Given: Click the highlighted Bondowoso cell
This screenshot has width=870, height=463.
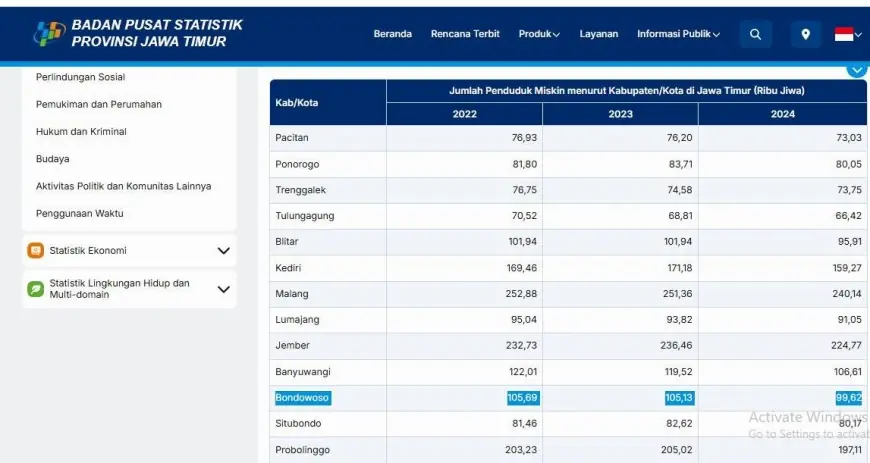Looking at the screenshot, I should pyautogui.click(x=303, y=397).
